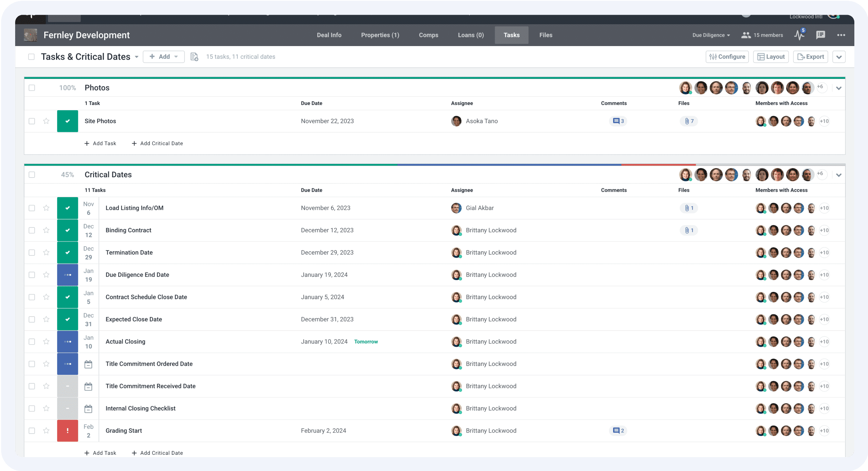Viewport: 868px width, 471px height.
Task: Switch to the Files tab
Action: click(546, 35)
